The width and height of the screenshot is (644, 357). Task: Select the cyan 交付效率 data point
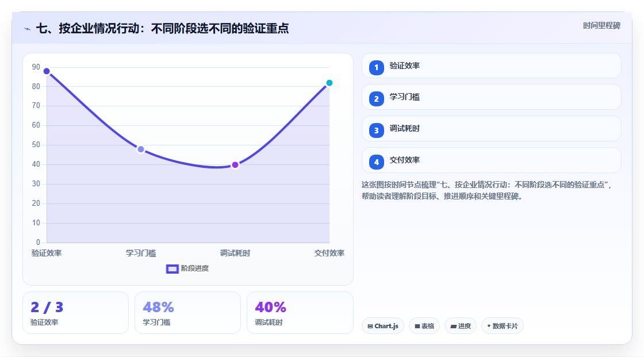click(x=329, y=83)
